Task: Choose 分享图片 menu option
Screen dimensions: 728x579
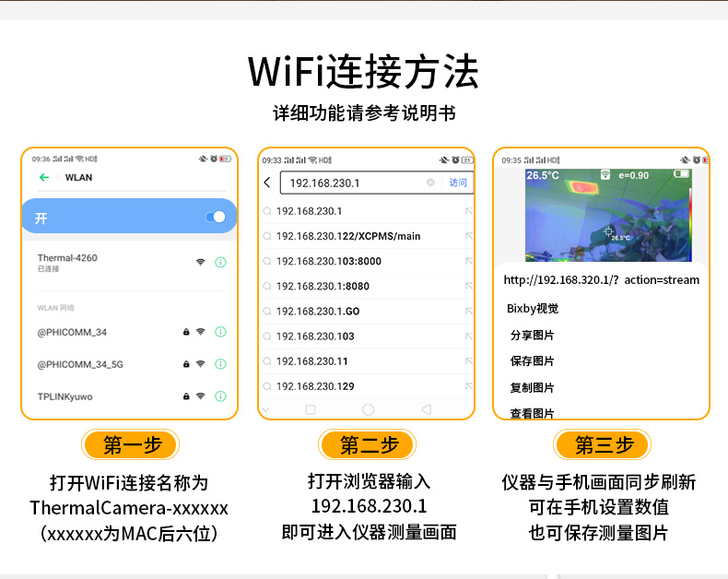Action: pos(533,335)
